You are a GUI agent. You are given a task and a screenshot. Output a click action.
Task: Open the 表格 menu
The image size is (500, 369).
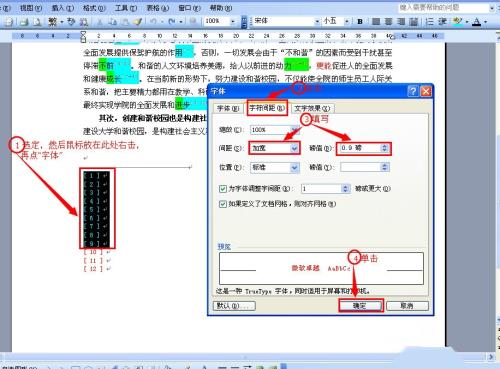tap(158, 8)
